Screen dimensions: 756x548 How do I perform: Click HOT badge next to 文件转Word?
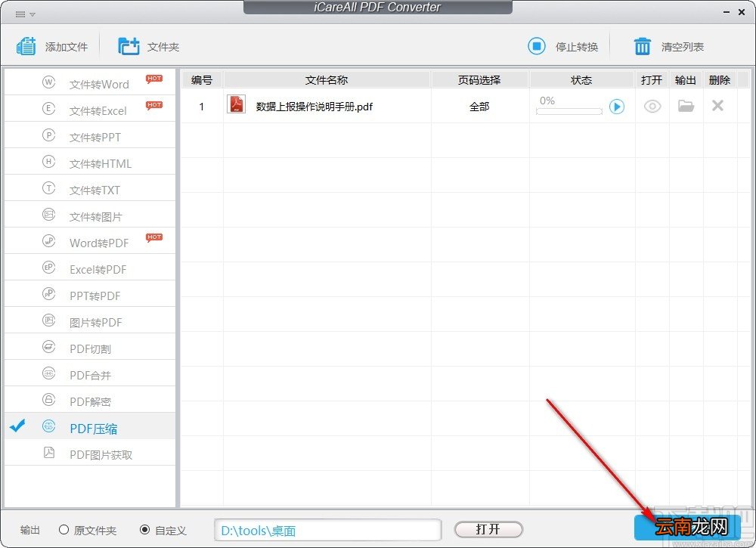pyautogui.click(x=154, y=79)
